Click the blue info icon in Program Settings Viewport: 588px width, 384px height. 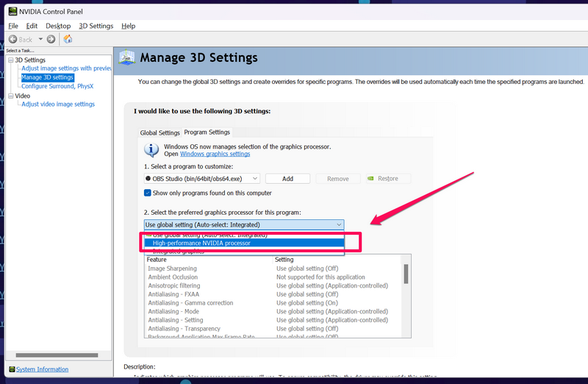click(151, 150)
